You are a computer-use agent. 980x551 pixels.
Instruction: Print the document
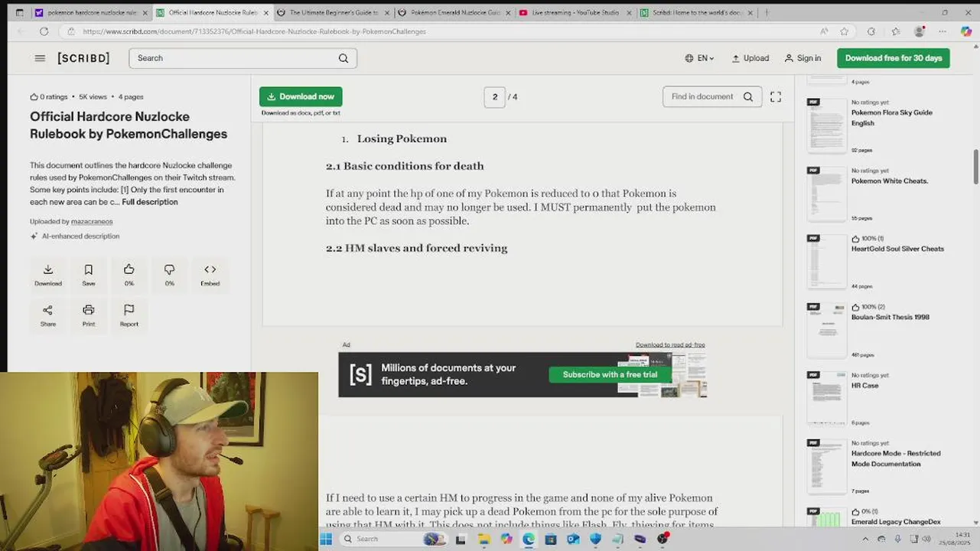89,315
